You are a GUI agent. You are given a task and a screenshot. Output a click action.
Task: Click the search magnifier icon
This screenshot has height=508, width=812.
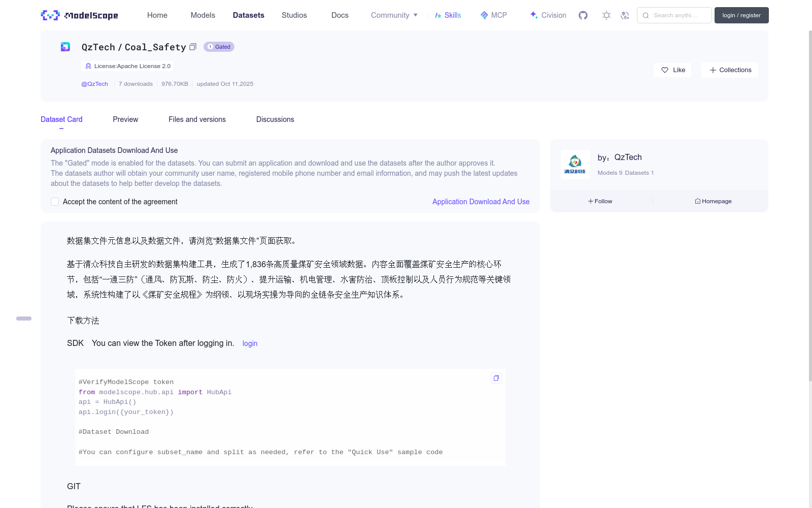coord(646,15)
